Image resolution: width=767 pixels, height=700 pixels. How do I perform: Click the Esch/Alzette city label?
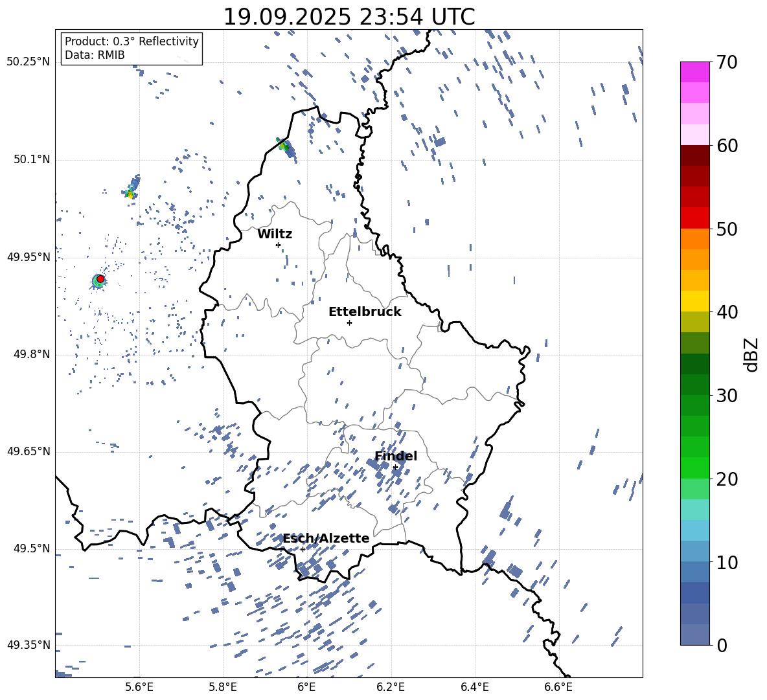coord(326,538)
